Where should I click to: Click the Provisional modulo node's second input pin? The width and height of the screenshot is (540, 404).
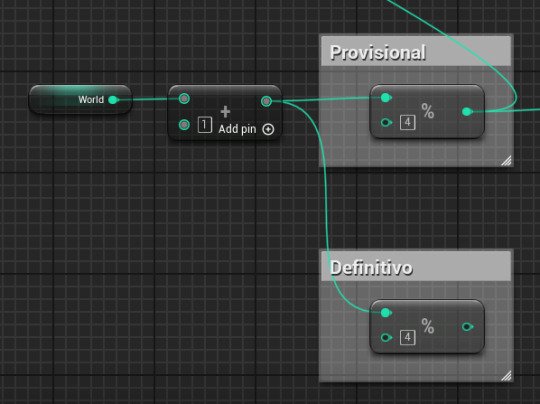click(x=386, y=122)
